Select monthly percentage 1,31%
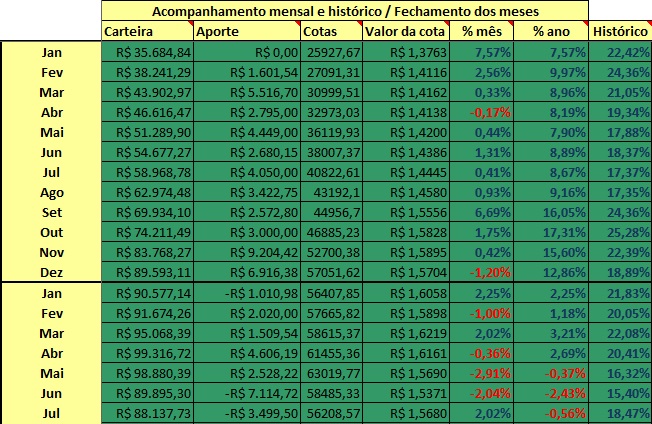The height and width of the screenshot is (424, 652). coord(482,152)
